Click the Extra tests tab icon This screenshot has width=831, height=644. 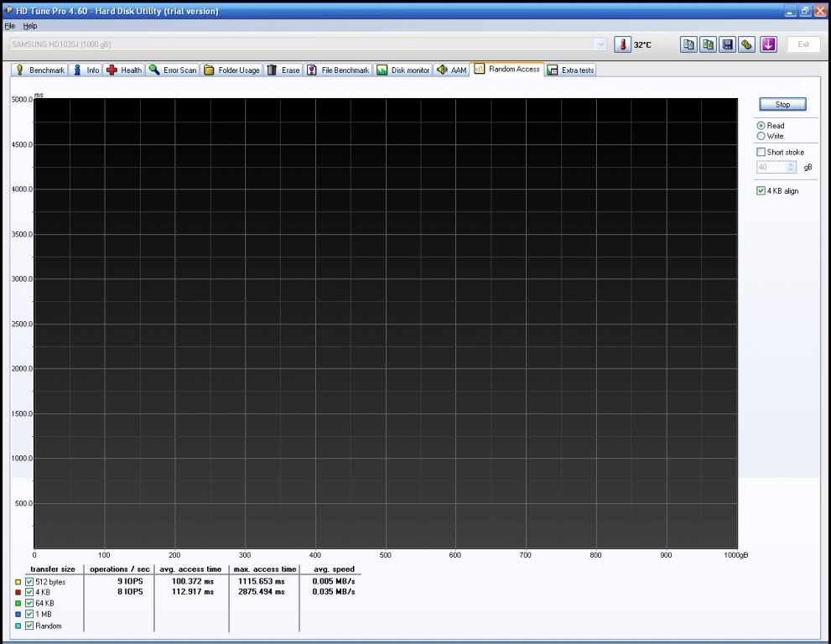[553, 70]
